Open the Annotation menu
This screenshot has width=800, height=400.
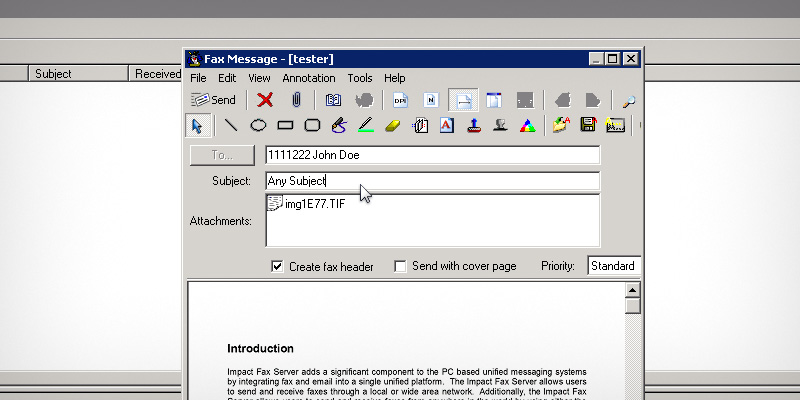(x=309, y=78)
